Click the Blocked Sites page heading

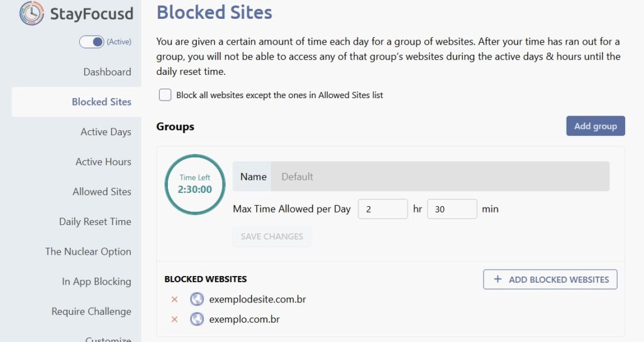[214, 13]
